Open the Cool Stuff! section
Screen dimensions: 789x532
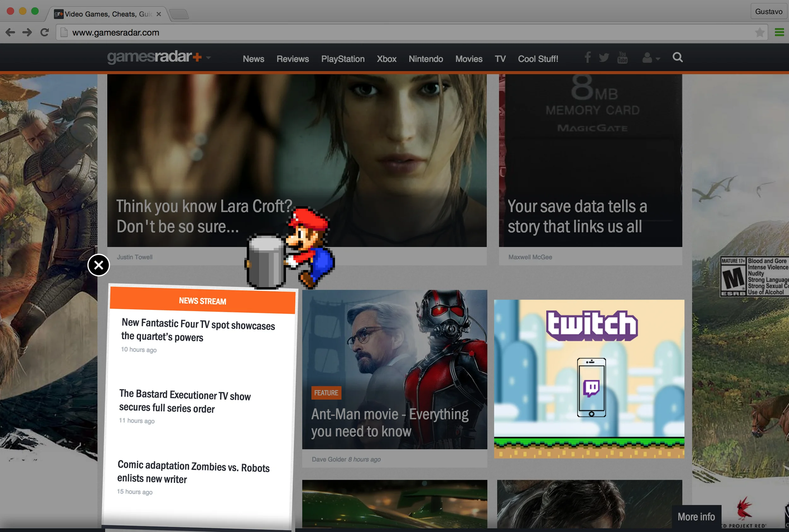pos(538,59)
